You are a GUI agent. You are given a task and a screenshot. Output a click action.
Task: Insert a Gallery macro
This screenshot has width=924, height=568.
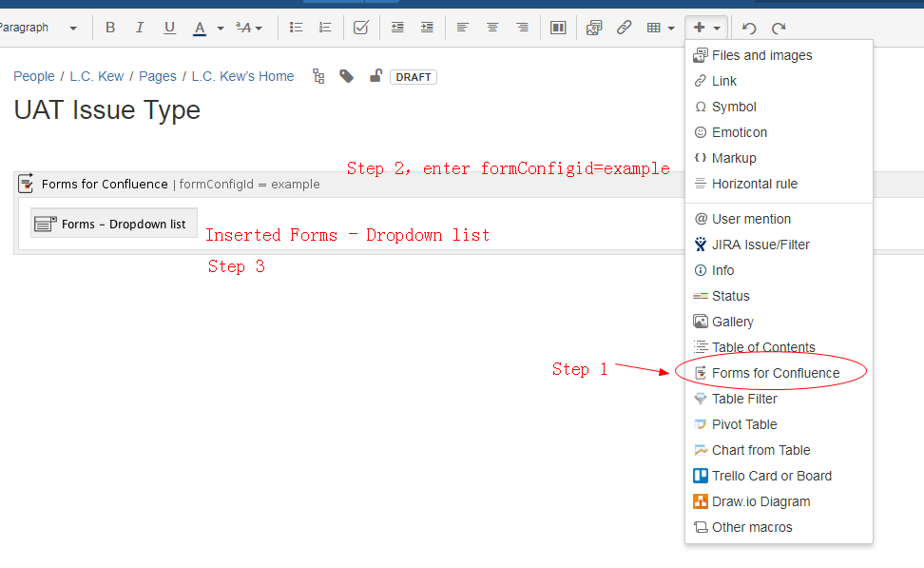pos(779,322)
